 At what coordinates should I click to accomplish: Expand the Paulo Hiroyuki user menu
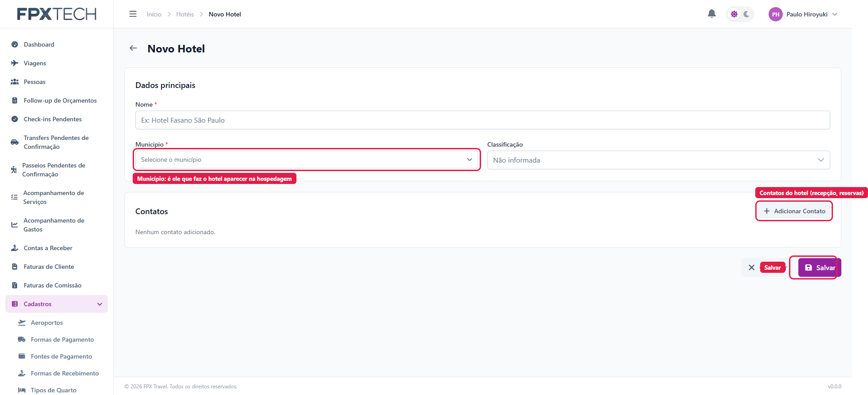[x=835, y=14]
